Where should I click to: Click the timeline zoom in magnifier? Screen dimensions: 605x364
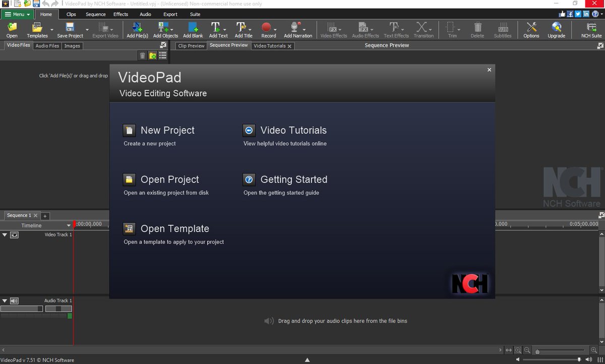tap(594, 350)
